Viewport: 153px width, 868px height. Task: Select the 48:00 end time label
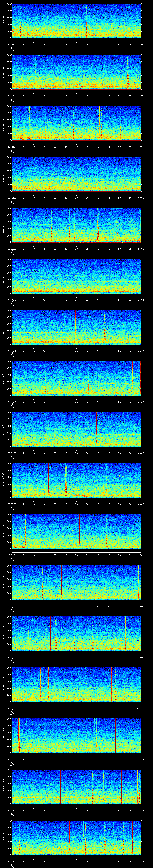click(x=141, y=96)
